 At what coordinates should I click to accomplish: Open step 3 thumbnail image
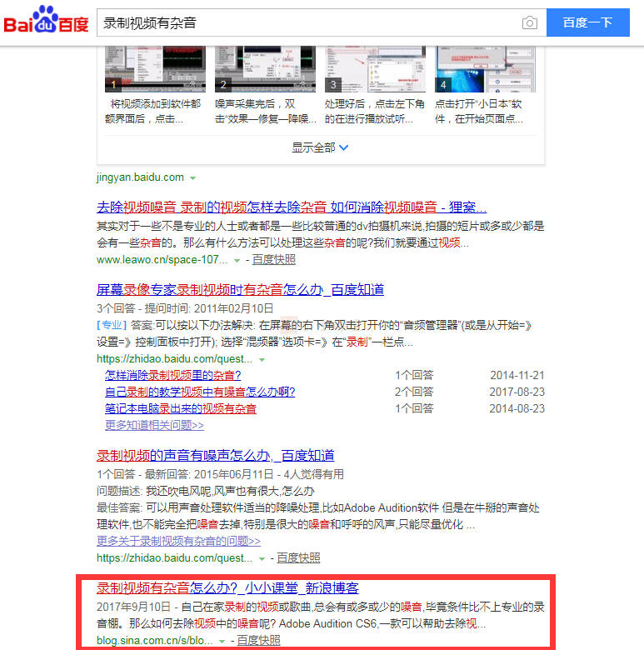375,69
